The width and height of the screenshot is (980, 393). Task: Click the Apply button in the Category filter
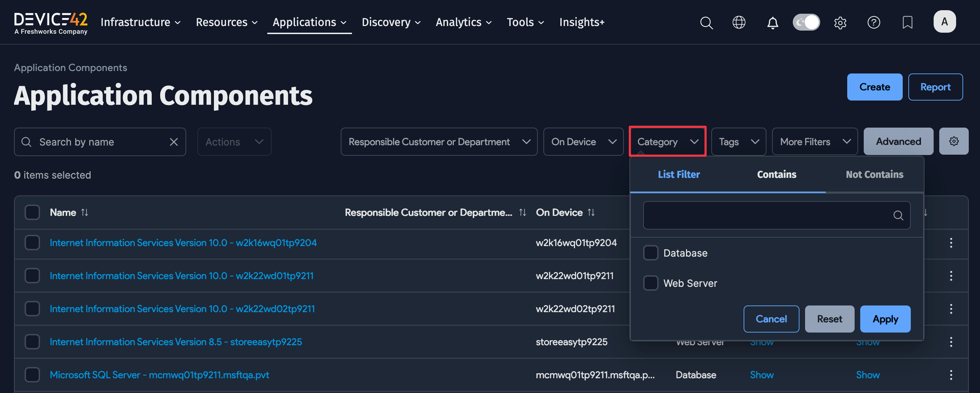[885, 319]
